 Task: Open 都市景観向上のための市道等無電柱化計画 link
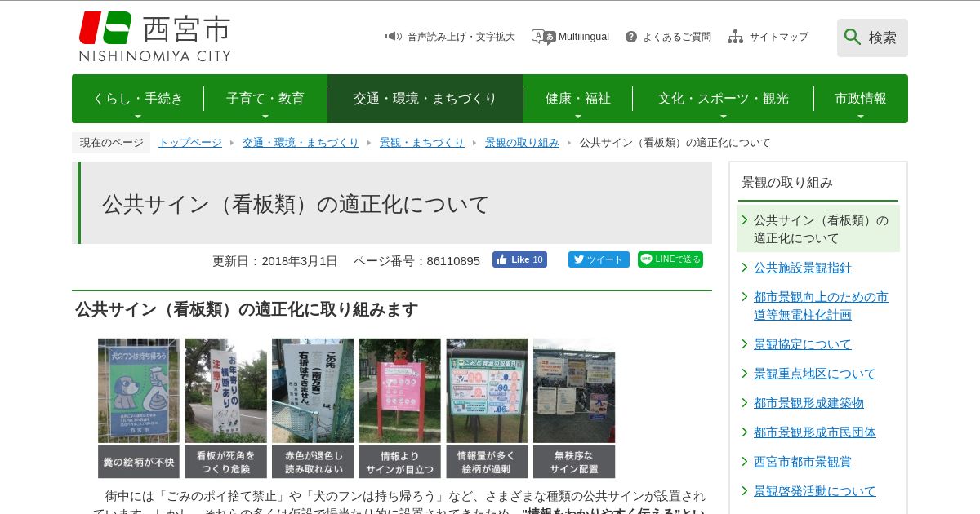point(821,306)
